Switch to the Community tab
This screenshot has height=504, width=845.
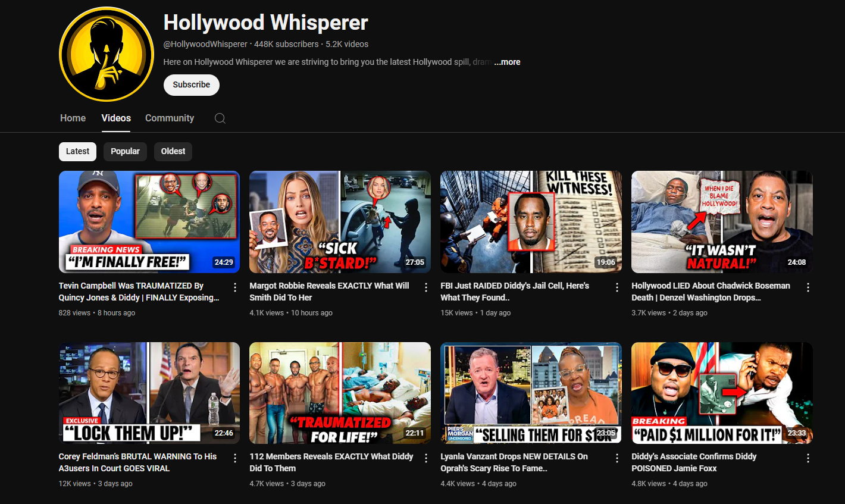pyautogui.click(x=170, y=118)
